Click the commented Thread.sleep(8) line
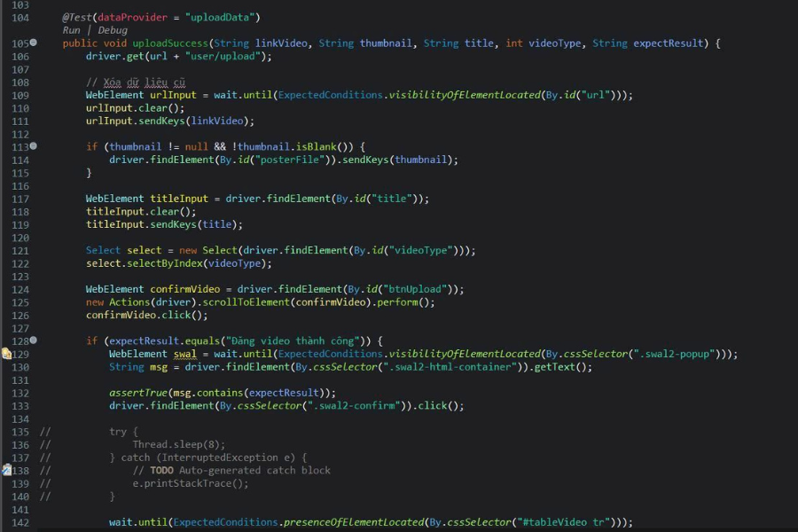798x532 pixels. click(178, 444)
